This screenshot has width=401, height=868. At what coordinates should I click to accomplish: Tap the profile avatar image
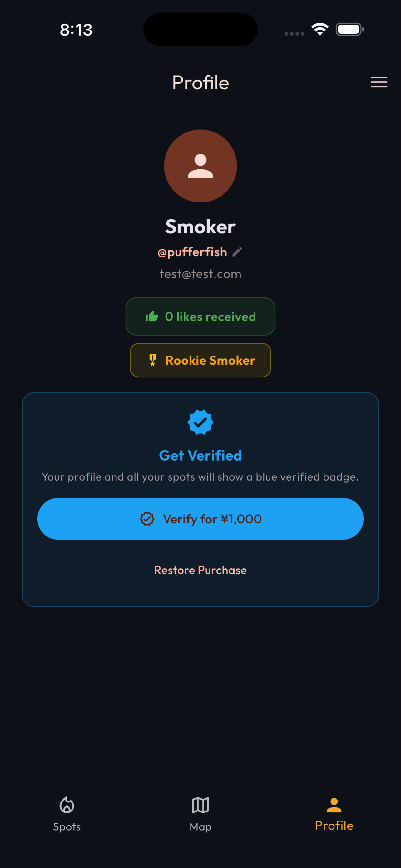[x=200, y=166]
